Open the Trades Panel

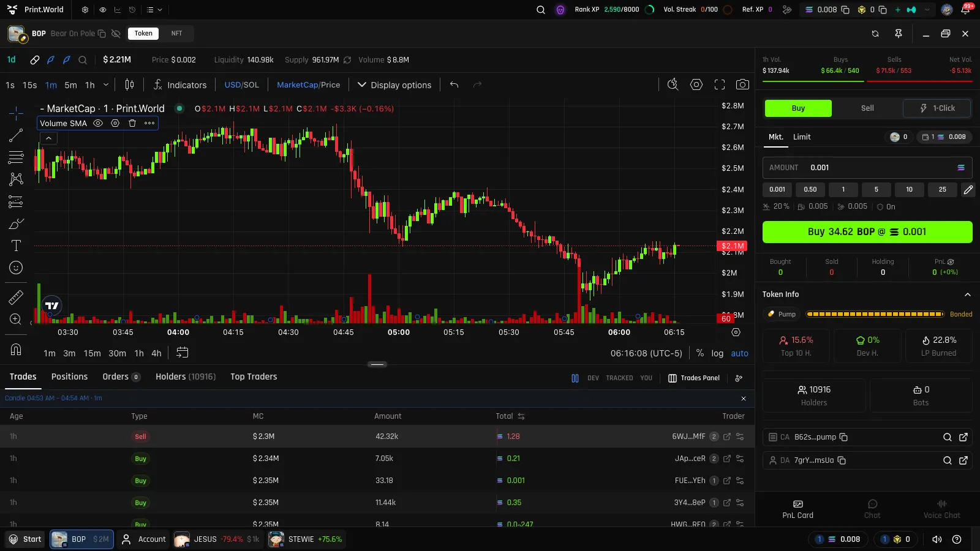pos(694,378)
